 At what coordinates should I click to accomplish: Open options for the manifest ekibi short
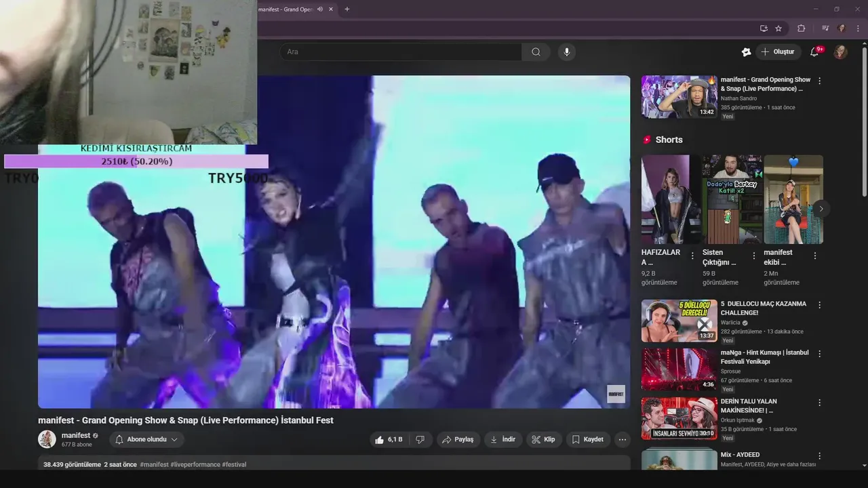point(814,256)
